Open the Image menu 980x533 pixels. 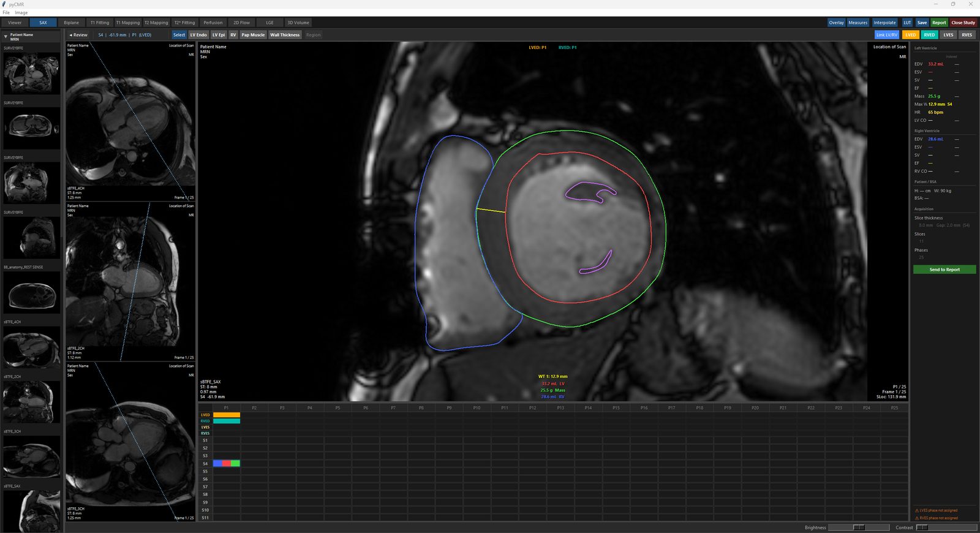(x=21, y=12)
